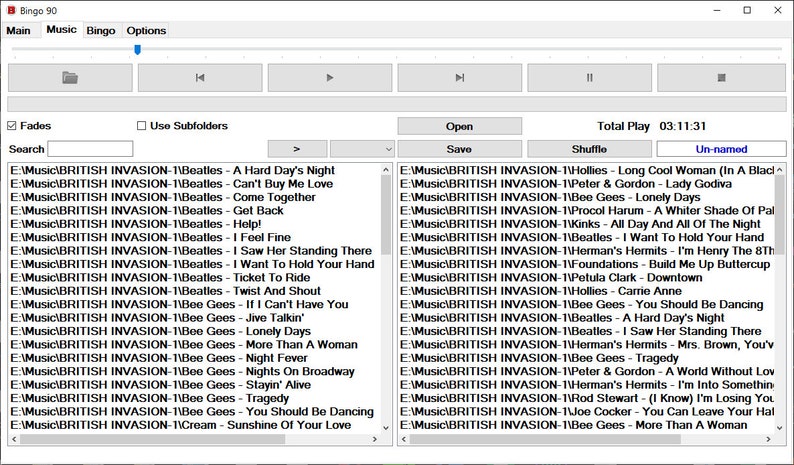Select Rod Stewart - (I Know) I'm Losing You

click(x=587, y=399)
